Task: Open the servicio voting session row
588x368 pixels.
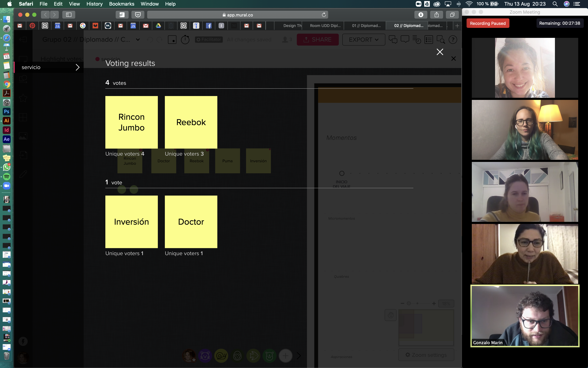Action: (x=49, y=67)
